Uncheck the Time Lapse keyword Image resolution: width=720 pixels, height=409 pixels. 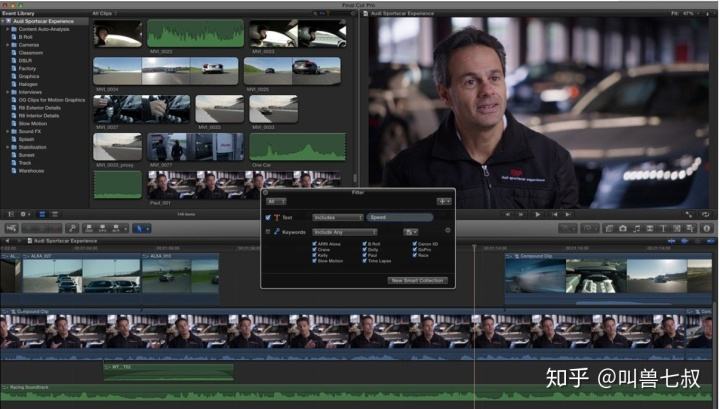tap(365, 261)
